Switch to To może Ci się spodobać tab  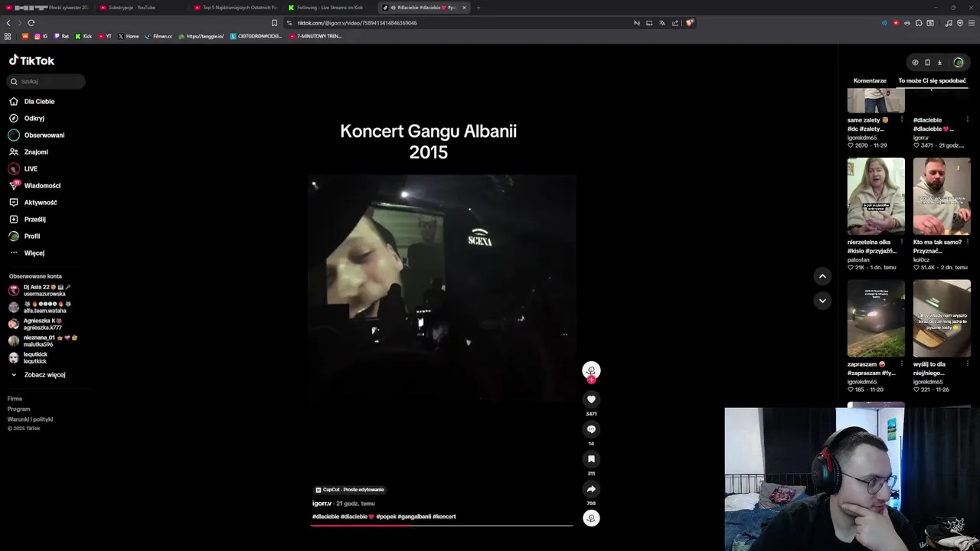pos(932,80)
